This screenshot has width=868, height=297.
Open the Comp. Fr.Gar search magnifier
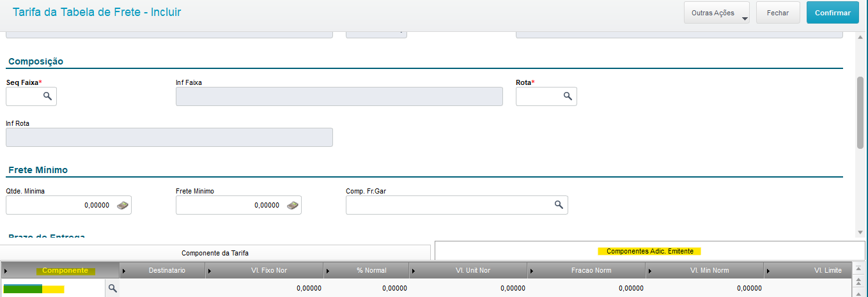tap(559, 205)
